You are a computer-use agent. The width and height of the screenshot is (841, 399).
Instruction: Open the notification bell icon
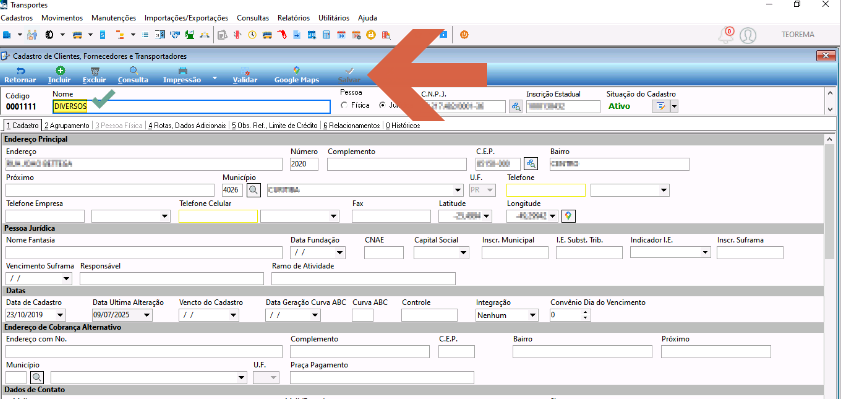click(726, 35)
